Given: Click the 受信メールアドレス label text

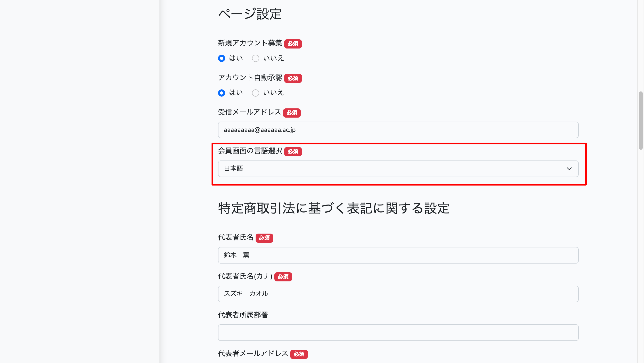Looking at the screenshot, I should pos(249,112).
